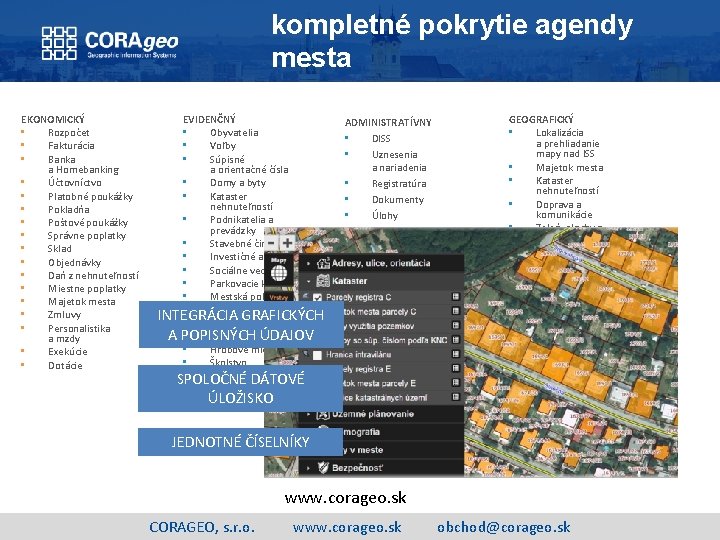
Task: Click the EKONOMICKÝ column heading
Action: 53,119
